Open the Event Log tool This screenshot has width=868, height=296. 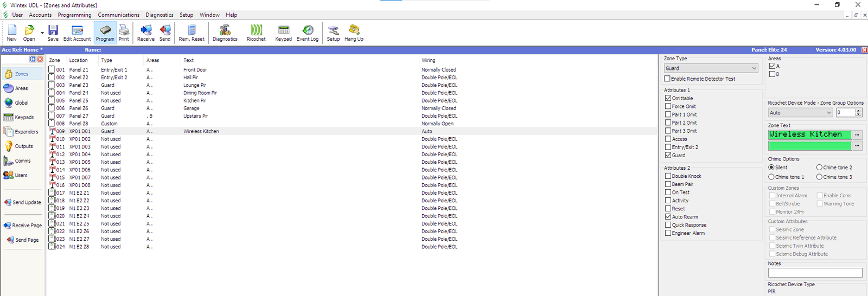307,33
